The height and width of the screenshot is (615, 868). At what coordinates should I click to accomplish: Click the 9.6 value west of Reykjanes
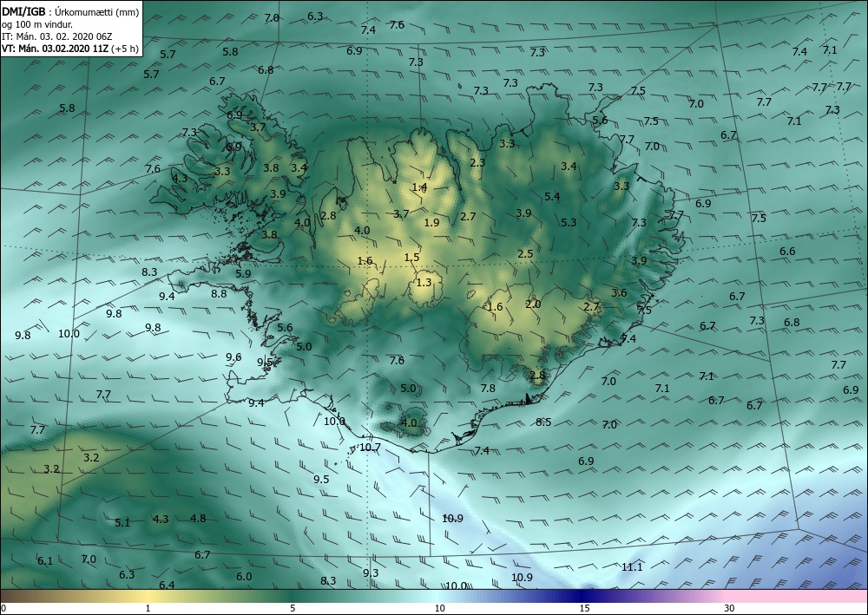click(x=233, y=357)
